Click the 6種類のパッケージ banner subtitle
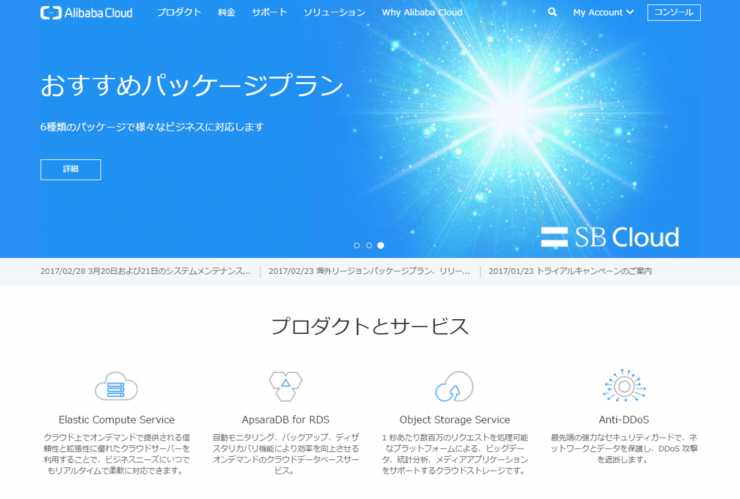 coord(152,127)
